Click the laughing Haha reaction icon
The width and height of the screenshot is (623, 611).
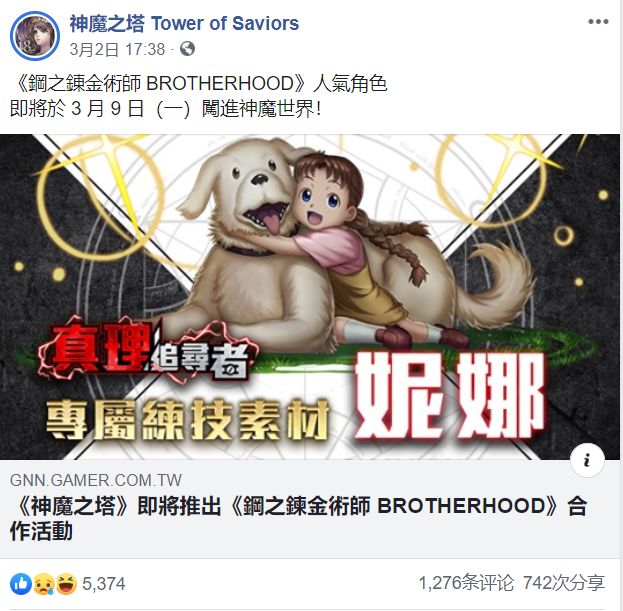coord(66,584)
